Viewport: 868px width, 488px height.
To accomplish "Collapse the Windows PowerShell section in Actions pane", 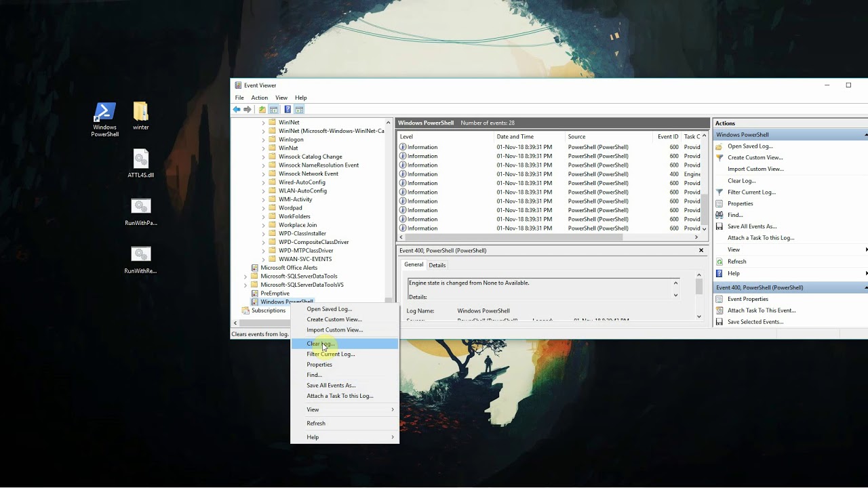I will coord(865,135).
